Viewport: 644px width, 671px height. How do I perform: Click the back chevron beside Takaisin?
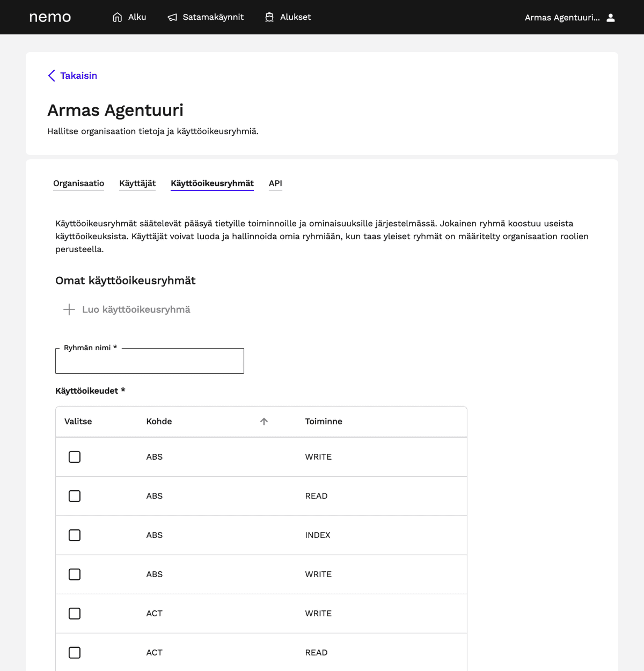pos(52,76)
